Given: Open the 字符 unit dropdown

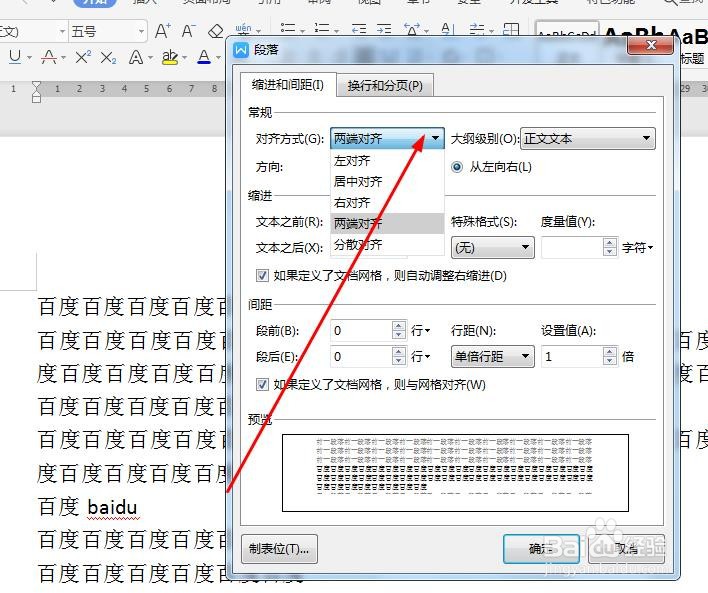Looking at the screenshot, I should 638,247.
